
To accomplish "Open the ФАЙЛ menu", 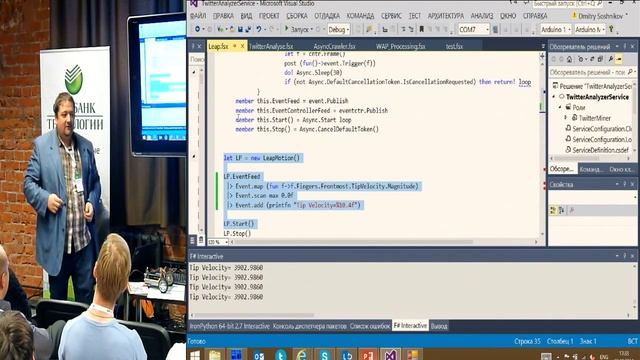I will pos(198,16).
